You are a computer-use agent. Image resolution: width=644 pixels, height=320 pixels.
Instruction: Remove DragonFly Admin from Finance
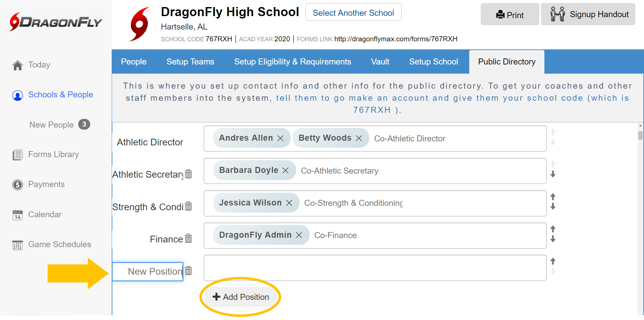[299, 235]
